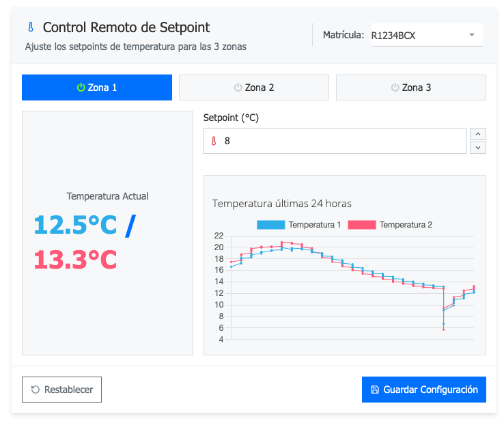This screenshot has width=504, height=421.
Task: Click the red thermometer icon in Setpoint field
Action: tap(214, 141)
